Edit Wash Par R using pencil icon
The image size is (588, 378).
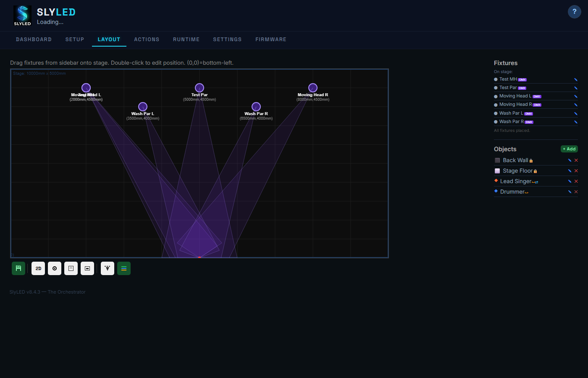click(x=576, y=122)
